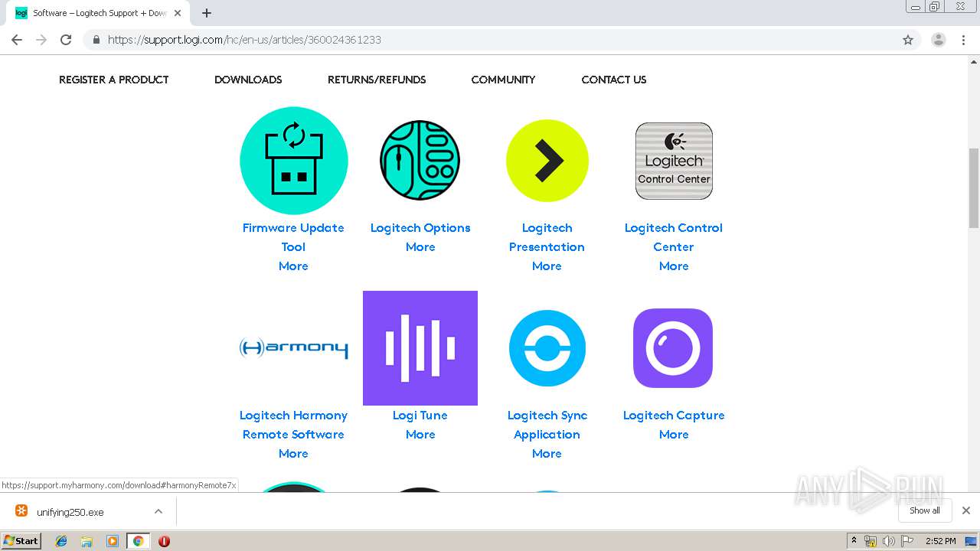Open unifying250.exe download item
Viewport: 980px width, 551px height.
tap(70, 512)
